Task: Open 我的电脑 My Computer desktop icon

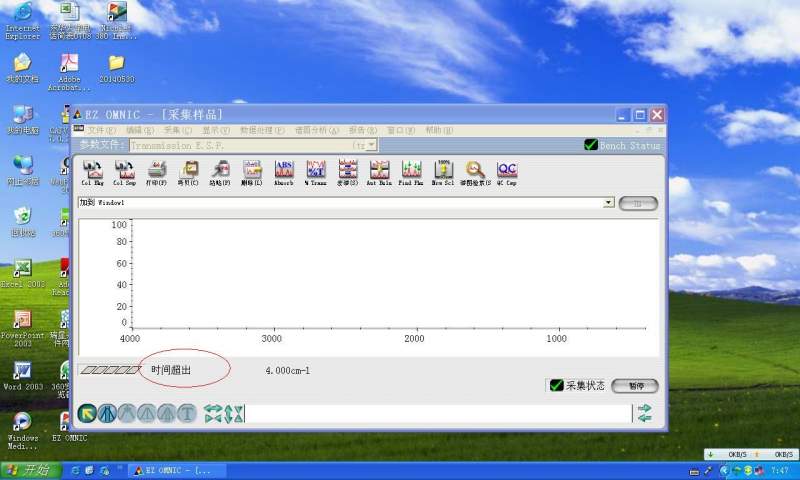Action: [22, 120]
